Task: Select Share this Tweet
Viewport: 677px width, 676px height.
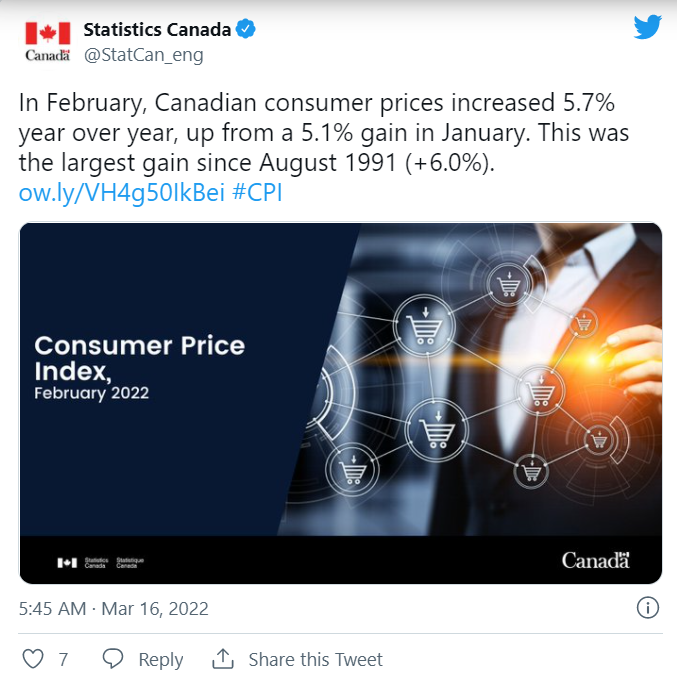Action: click(x=316, y=660)
